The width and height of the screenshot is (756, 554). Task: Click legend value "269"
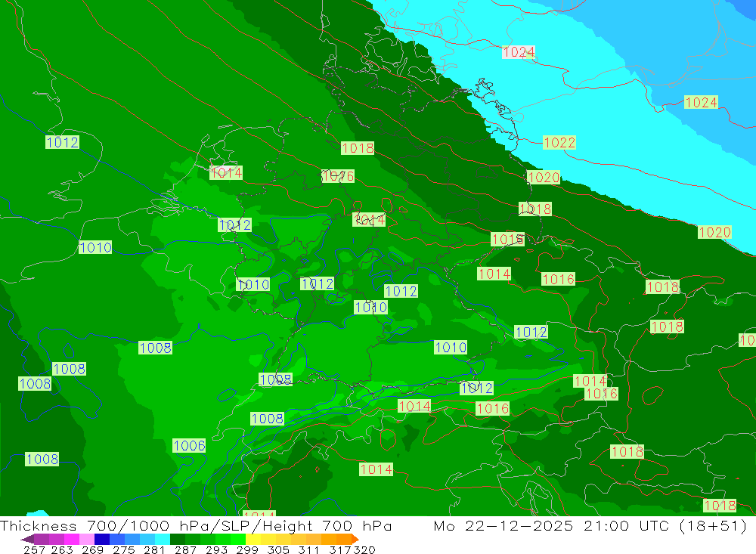(x=91, y=549)
